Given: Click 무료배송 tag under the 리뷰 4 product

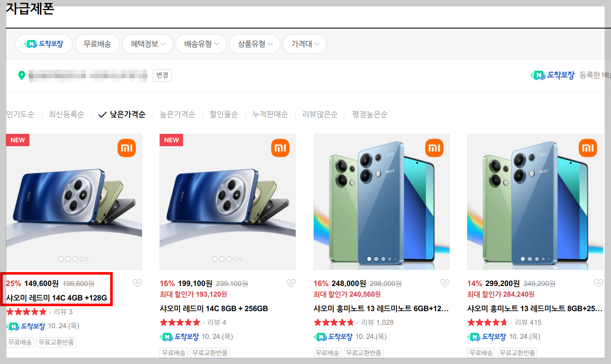Looking at the screenshot, I should 174,353.
